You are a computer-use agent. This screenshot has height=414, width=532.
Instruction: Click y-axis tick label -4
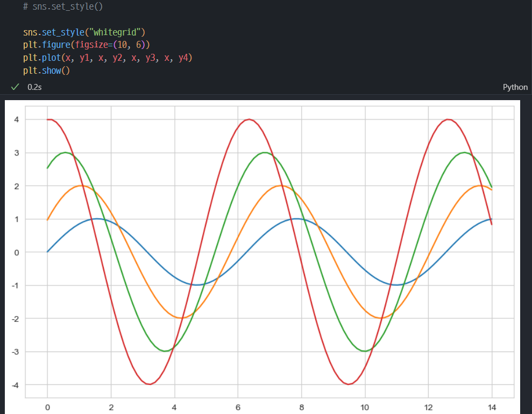[x=15, y=385]
